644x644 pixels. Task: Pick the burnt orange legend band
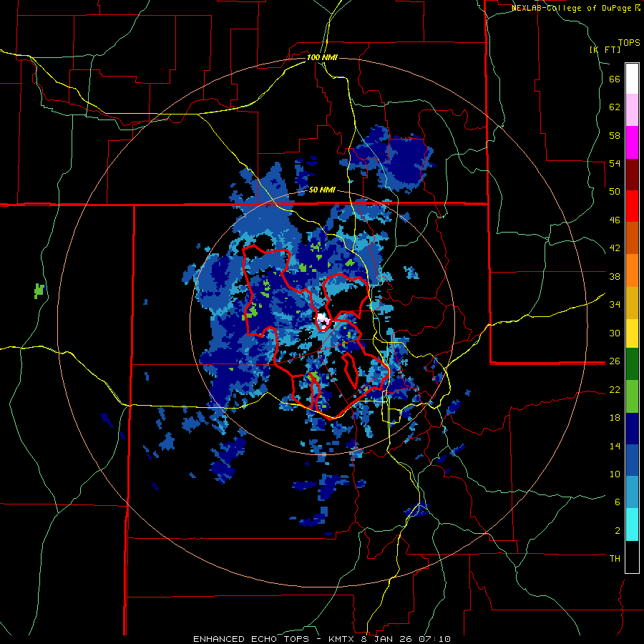pyautogui.click(x=632, y=238)
